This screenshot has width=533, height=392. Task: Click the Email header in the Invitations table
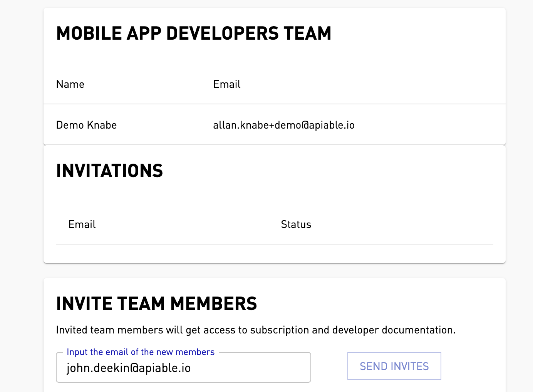click(82, 224)
